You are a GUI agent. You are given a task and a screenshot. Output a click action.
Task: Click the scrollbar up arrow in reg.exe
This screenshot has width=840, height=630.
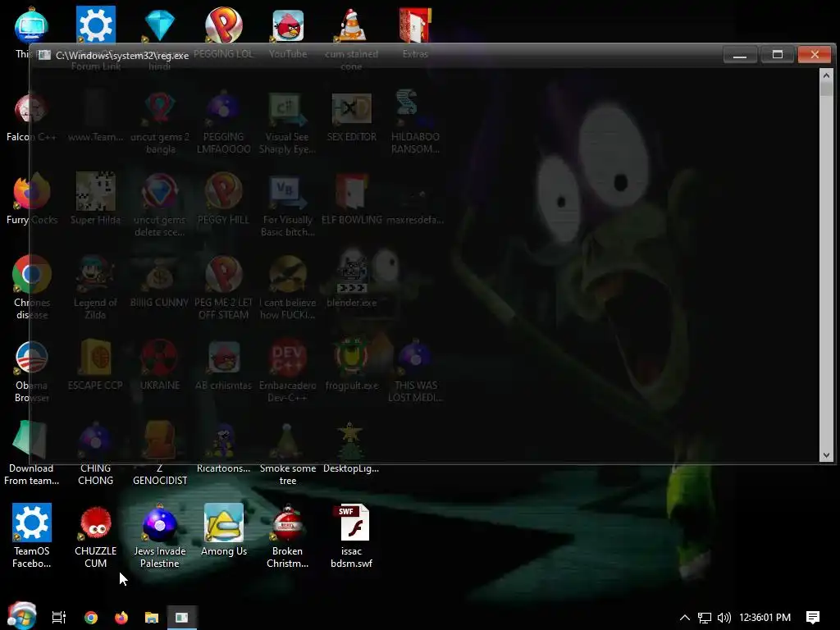pyautogui.click(x=826, y=75)
